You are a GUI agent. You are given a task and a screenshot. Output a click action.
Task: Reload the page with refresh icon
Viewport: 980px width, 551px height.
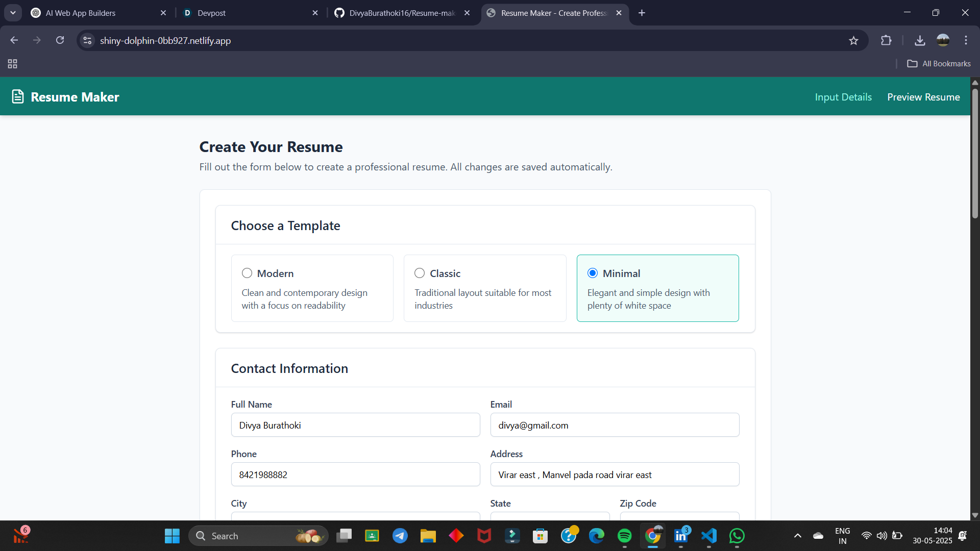coord(60,40)
